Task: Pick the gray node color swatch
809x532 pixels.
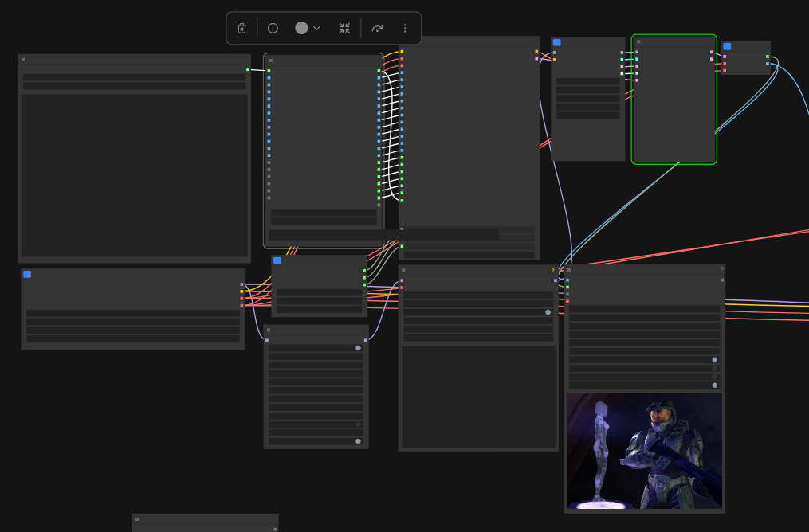Action: (x=301, y=28)
